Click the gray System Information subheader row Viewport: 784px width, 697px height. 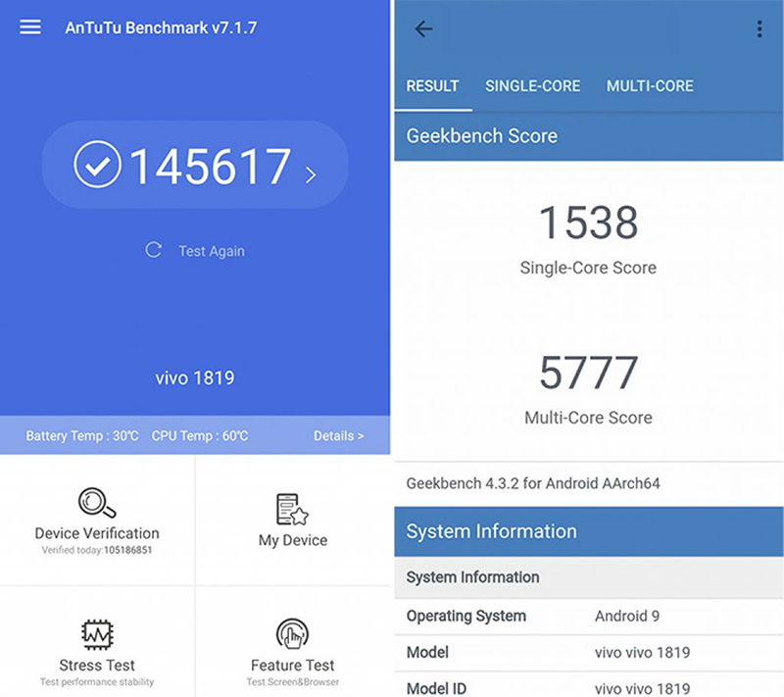(x=589, y=577)
